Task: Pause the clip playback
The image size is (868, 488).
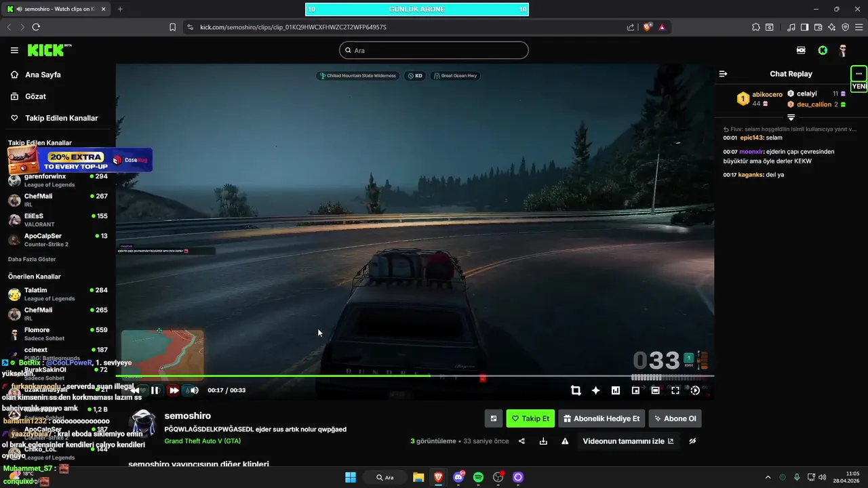Action: pyautogui.click(x=155, y=390)
